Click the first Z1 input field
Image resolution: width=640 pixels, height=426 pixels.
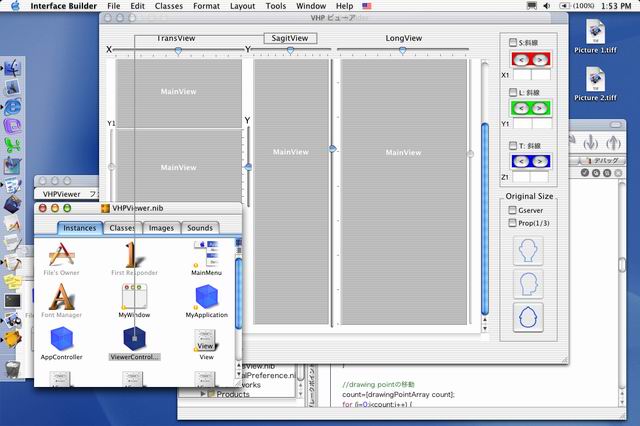click(x=521, y=177)
